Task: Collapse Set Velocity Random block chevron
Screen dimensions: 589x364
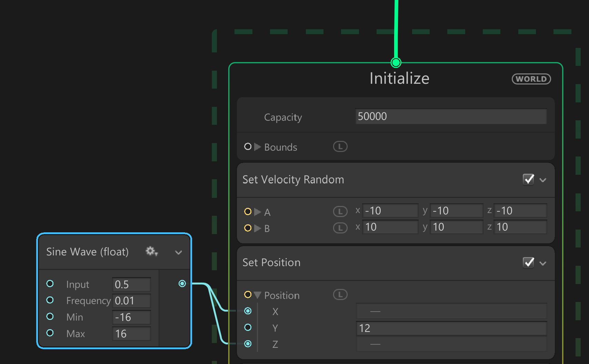Action: click(543, 180)
